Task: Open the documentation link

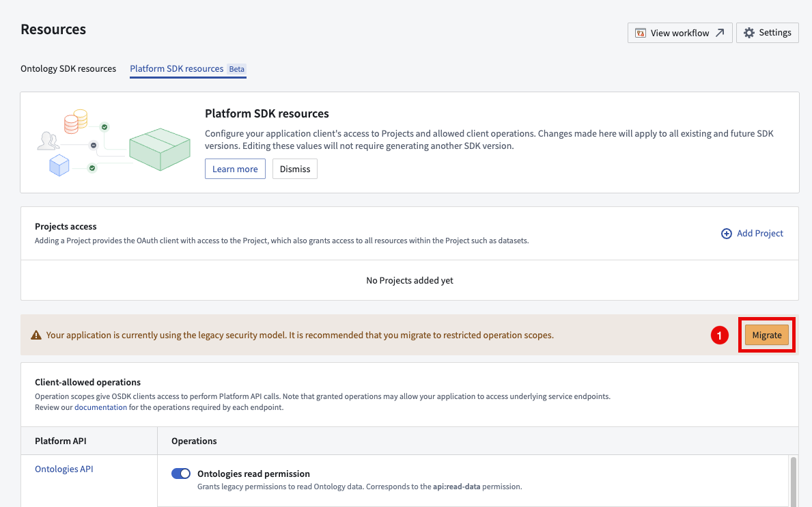Action: (x=100, y=407)
